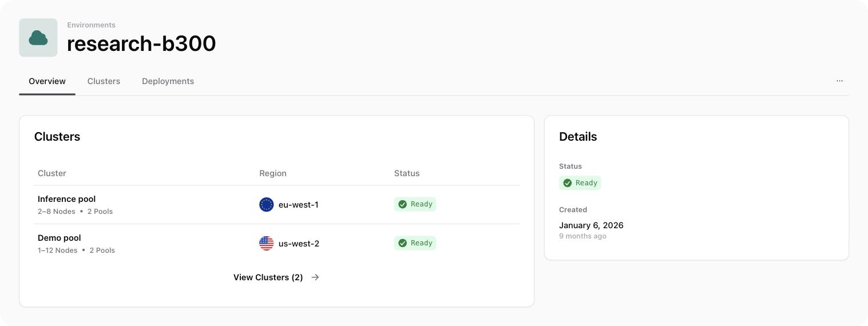Switch to the Deployments tab
Viewport: 868px width, 326px height.
168,81
